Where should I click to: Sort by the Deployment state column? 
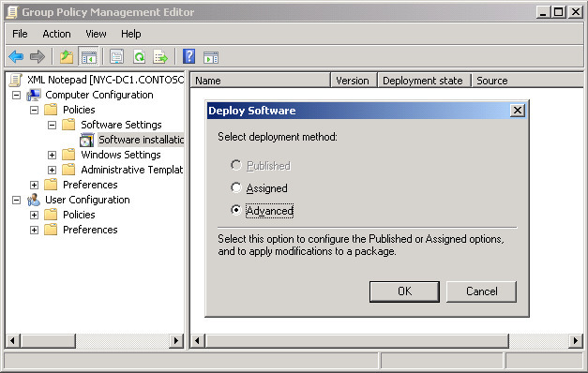(425, 81)
